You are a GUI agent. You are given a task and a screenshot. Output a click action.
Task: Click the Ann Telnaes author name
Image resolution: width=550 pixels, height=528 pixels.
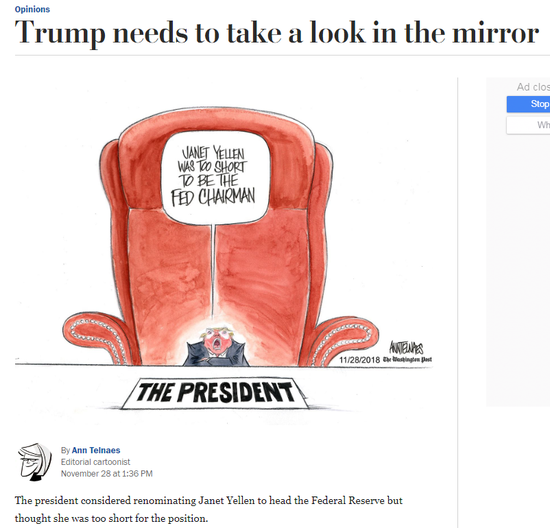tap(96, 450)
